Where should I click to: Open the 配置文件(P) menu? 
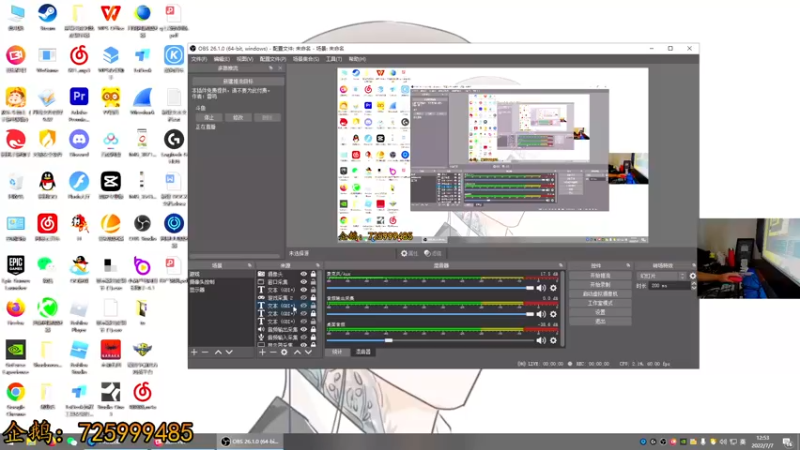(273, 59)
